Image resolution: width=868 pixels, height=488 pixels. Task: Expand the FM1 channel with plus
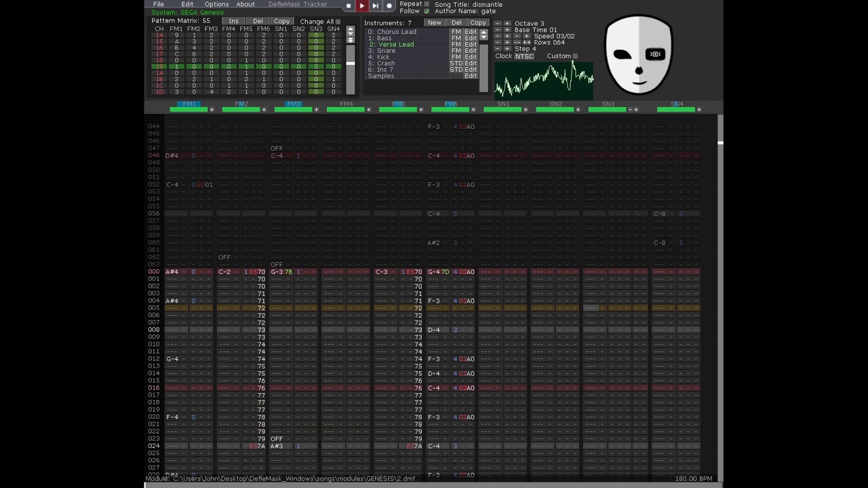(x=212, y=110)
